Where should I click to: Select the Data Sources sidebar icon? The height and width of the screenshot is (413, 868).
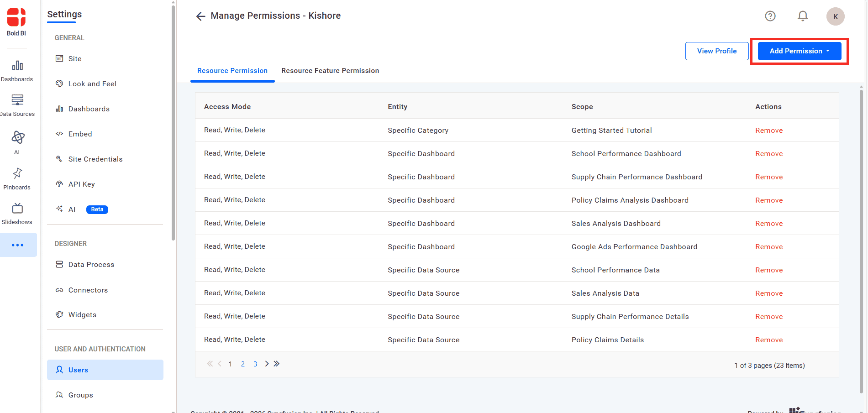[17, 104]
